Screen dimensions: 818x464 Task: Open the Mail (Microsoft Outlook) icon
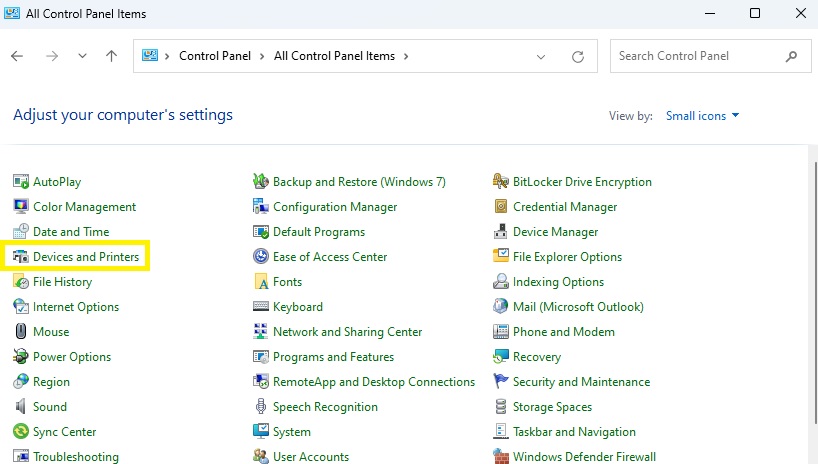point(501,307)
